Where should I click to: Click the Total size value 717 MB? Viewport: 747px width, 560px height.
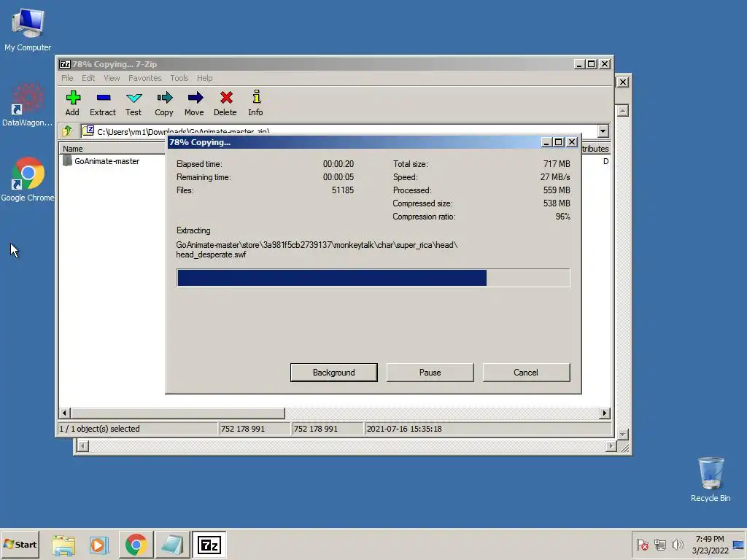click(557, 164)
